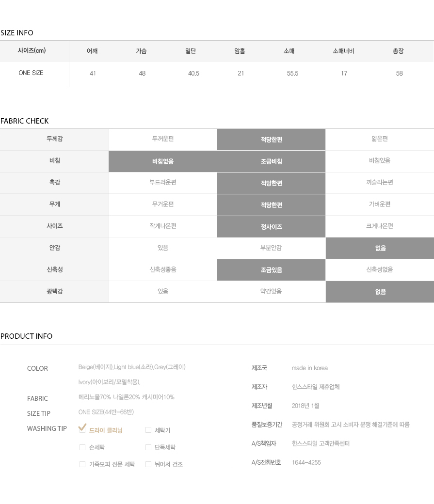This screenshot has width=434, height=504.
Task: Click the 55.5 sleeve value
Action: (x=292, y=73)
